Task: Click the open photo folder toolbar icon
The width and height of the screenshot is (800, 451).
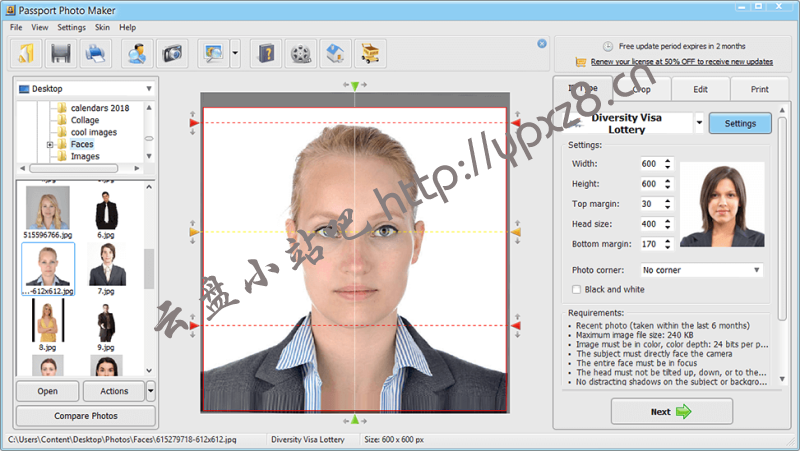Action: 26,54
